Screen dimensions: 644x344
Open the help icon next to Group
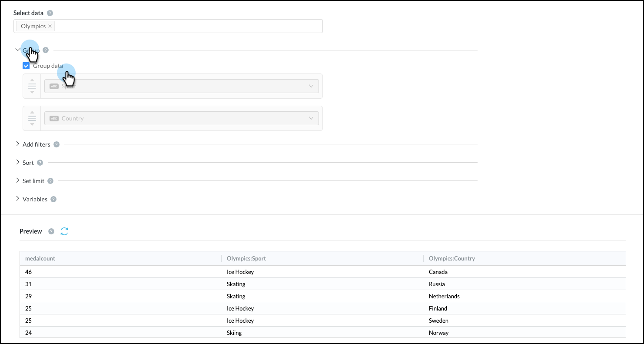[x=46, y=50]
